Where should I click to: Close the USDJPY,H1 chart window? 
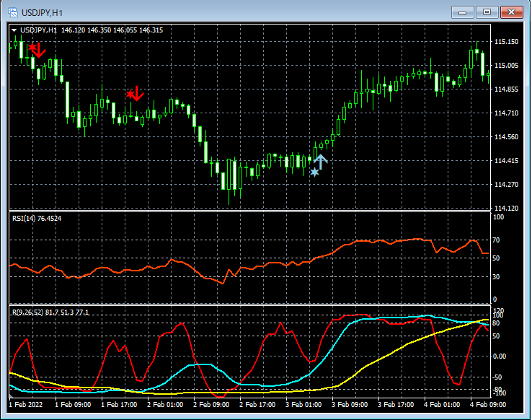(x=512, y=12)
